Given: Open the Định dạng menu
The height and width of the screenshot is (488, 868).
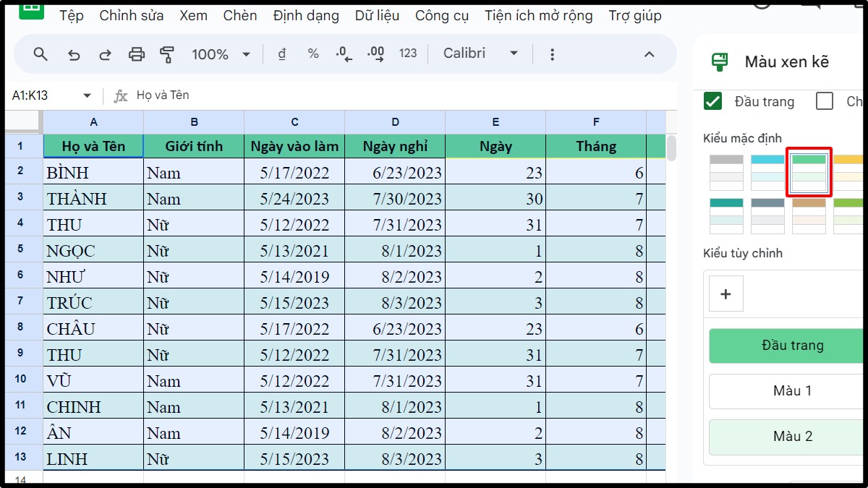Looking at the screenshot, I should pyautogui.click(x=306, y=15).
